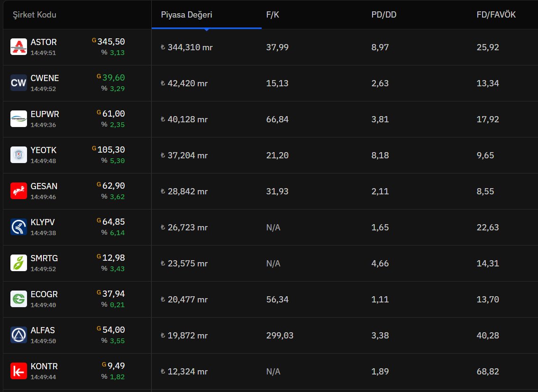Select GESAN price 62,90

pyautogui.click(x=114, y=186)
